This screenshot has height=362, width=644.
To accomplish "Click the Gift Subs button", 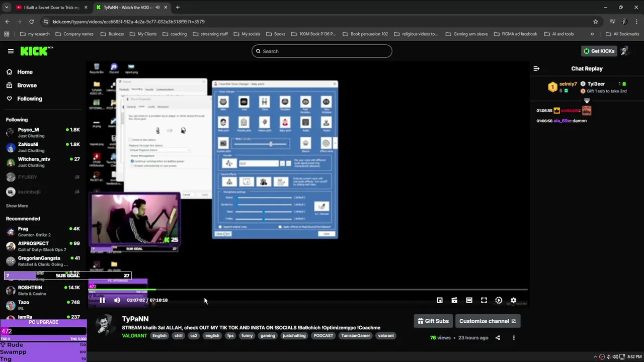I will (x=433, y=321).
